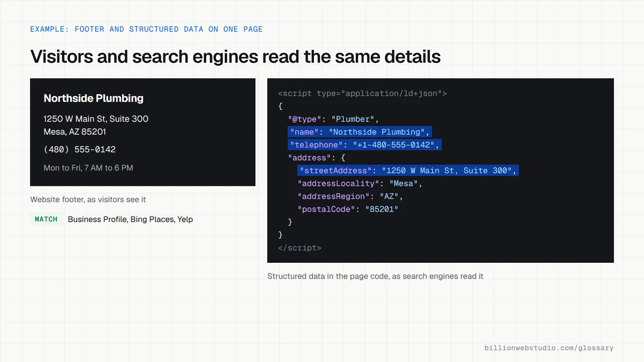
Task: Click the '1250 W Main St, Suite 300' footer line
Action: (96, 119)
